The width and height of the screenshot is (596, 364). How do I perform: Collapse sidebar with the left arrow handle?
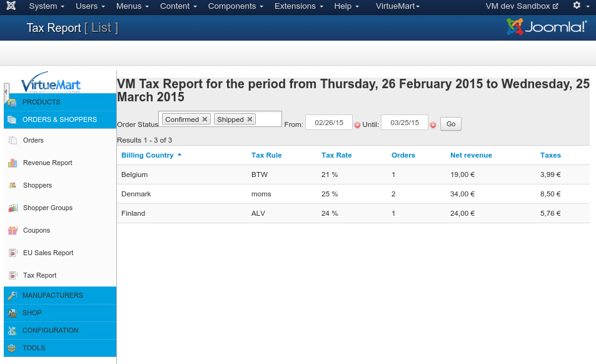coord(6,93)
